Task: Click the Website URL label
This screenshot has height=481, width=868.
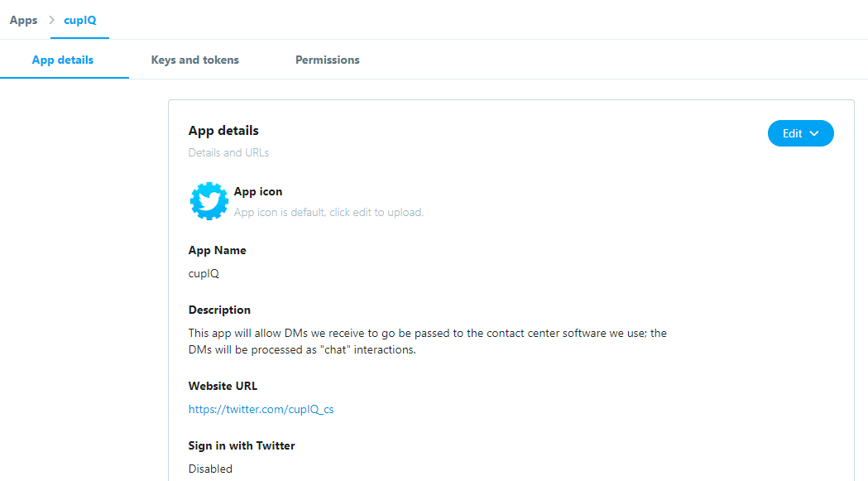Action: [x=223, y=387]
